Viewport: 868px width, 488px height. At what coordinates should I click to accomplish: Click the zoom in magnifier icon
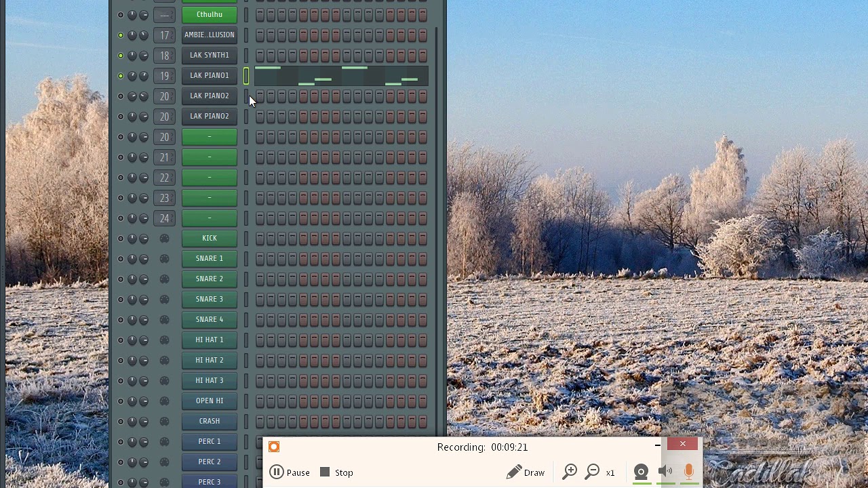pos(570,472)
